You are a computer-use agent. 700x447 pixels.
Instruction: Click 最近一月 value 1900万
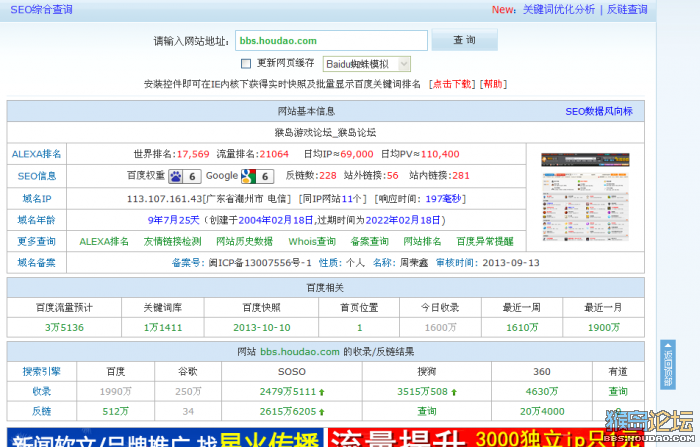tap(604, 328)
